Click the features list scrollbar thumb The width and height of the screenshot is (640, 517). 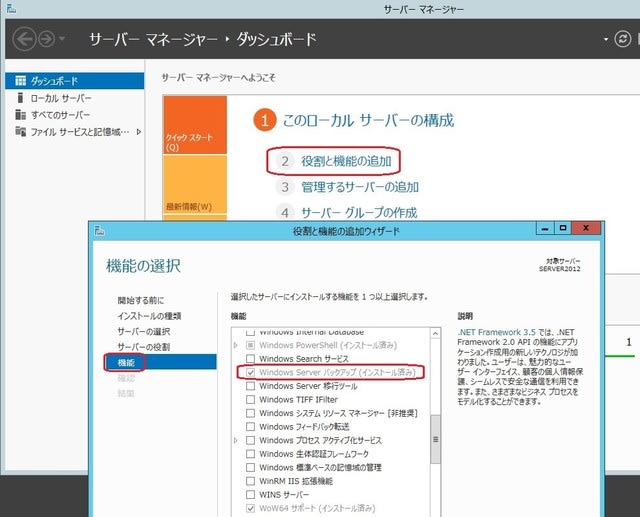pyautogui.click(x=436, y=439)
